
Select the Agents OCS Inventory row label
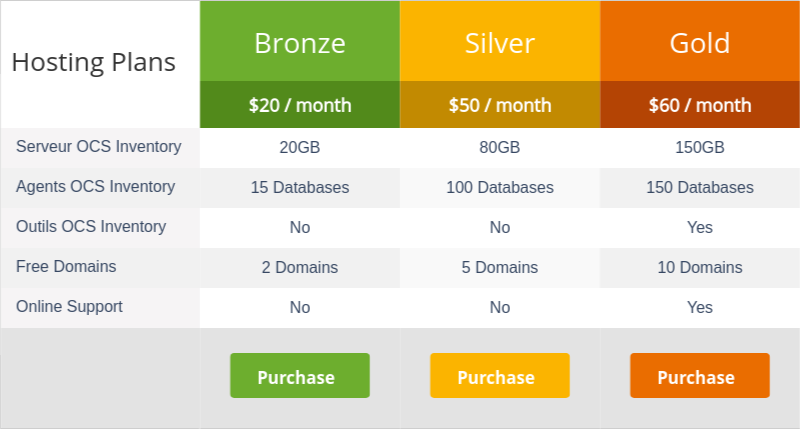point(95,187)
